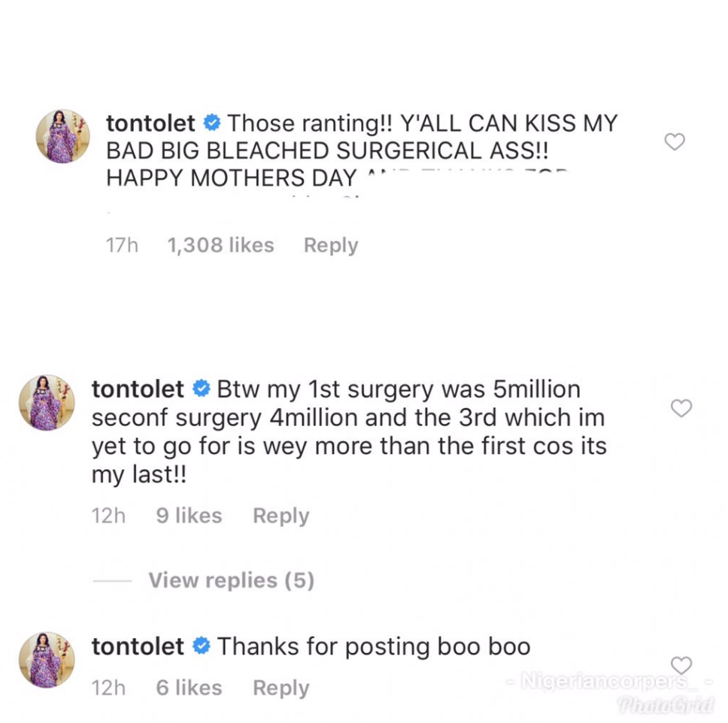This screenshot has height=723, width=728.
Task: Like the "Those ranting!!" comment with the heart
Action: (675, 141)
